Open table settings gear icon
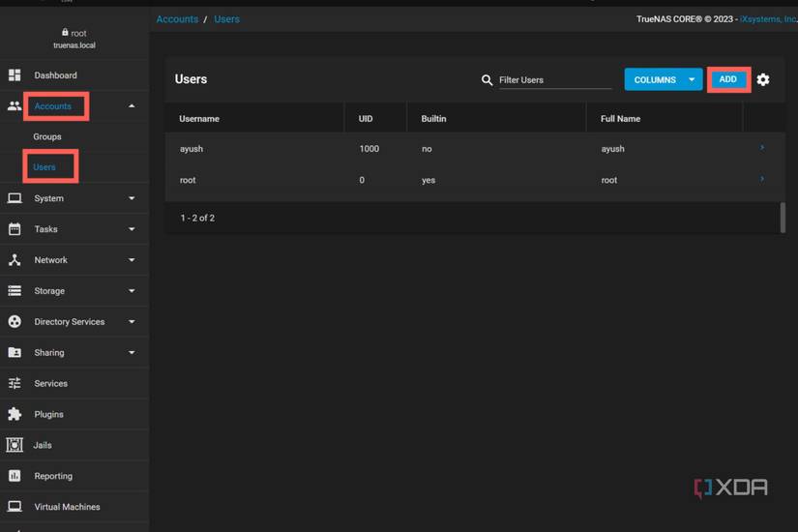798x532 pixels. click(763, 79)
